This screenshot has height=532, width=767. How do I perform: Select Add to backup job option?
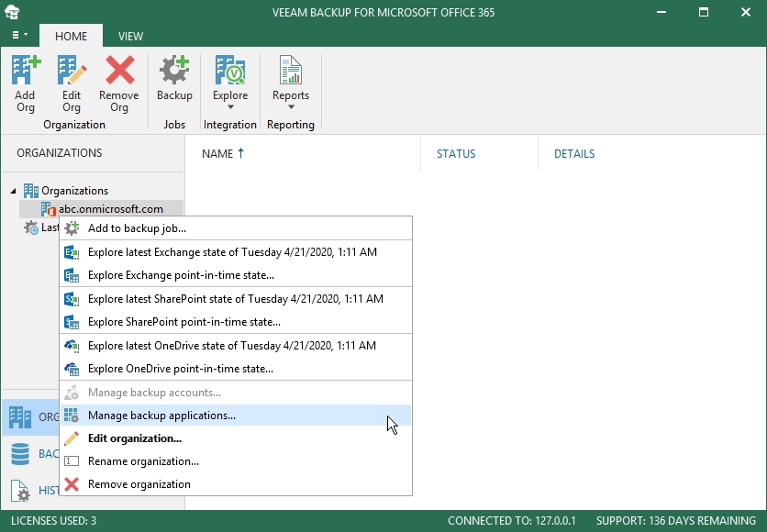point(137,228)
